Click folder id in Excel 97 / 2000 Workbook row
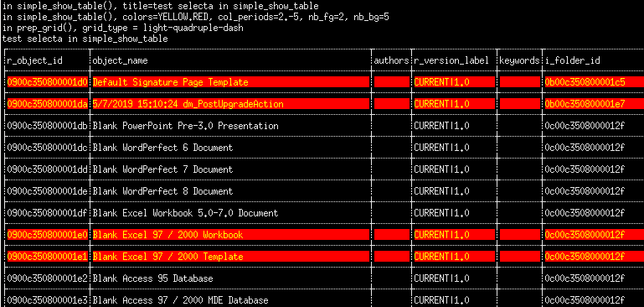The image size is (644, 307). 585,235
